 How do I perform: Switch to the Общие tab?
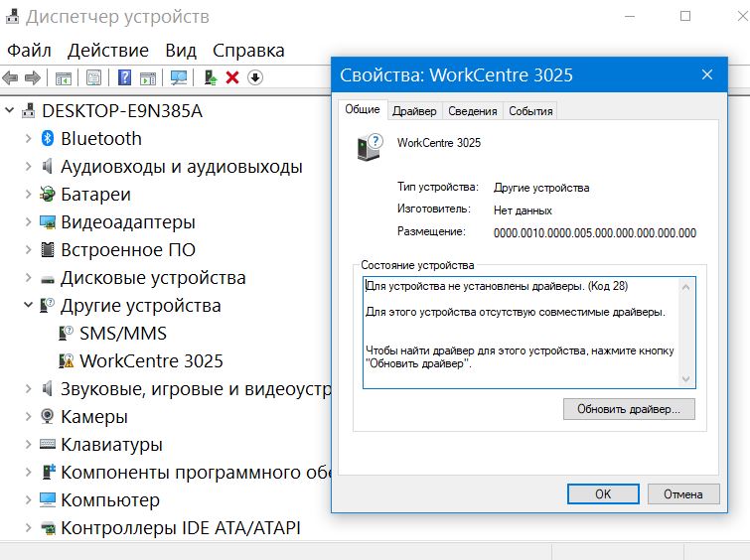(363, 109)
